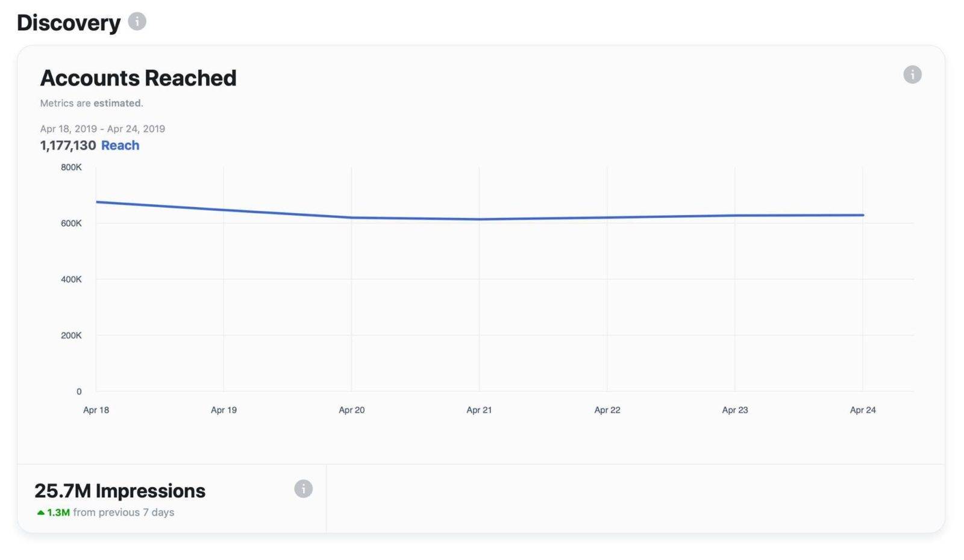Click the info icon next to Discovery
Viewport: 964px width, 560px height.
137,22
